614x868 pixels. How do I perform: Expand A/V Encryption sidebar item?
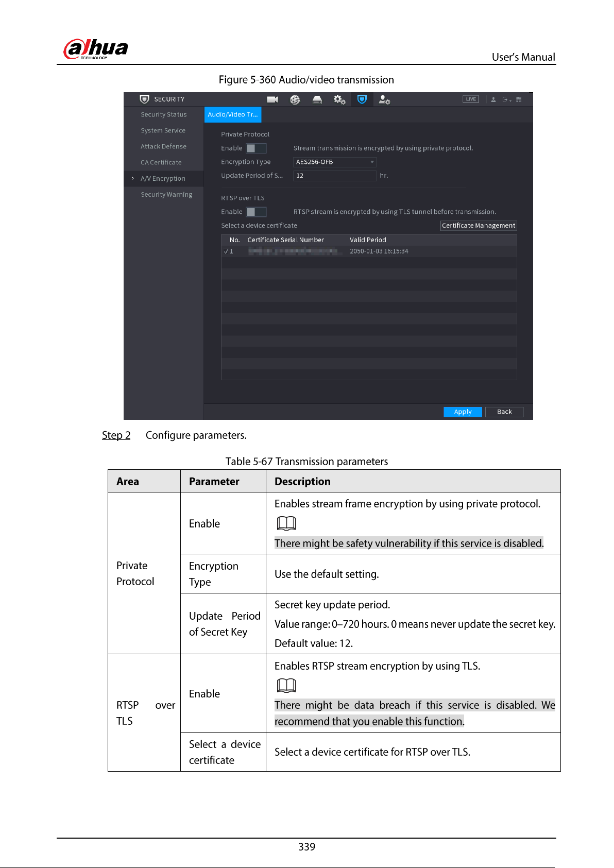point(163,178)
